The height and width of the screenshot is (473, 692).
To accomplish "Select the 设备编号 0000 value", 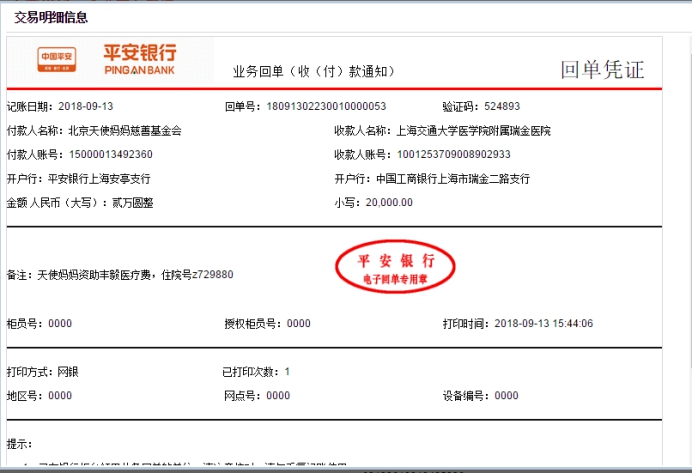I will pyautogui.click(x=506, y=395).
